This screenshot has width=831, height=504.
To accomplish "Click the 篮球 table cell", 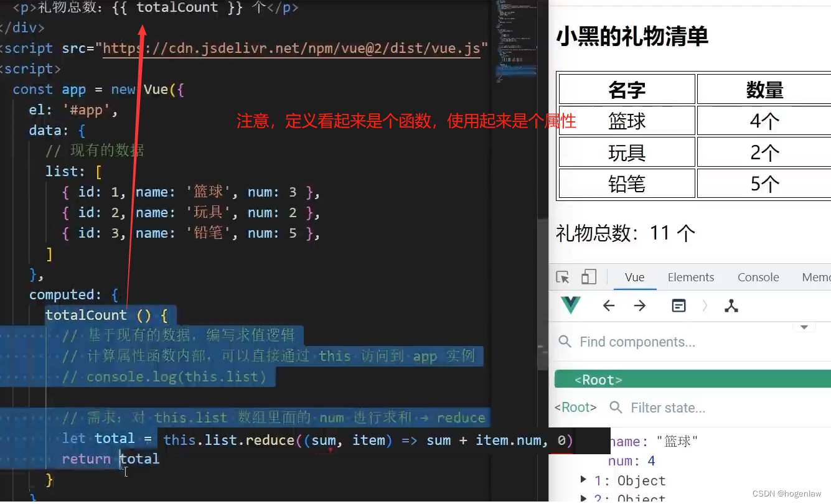I will pyautogui.click(x=627, y=121).
